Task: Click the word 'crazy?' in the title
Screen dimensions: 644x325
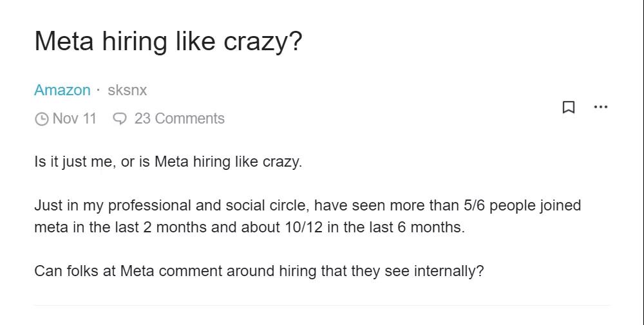Action: point(263,42)
